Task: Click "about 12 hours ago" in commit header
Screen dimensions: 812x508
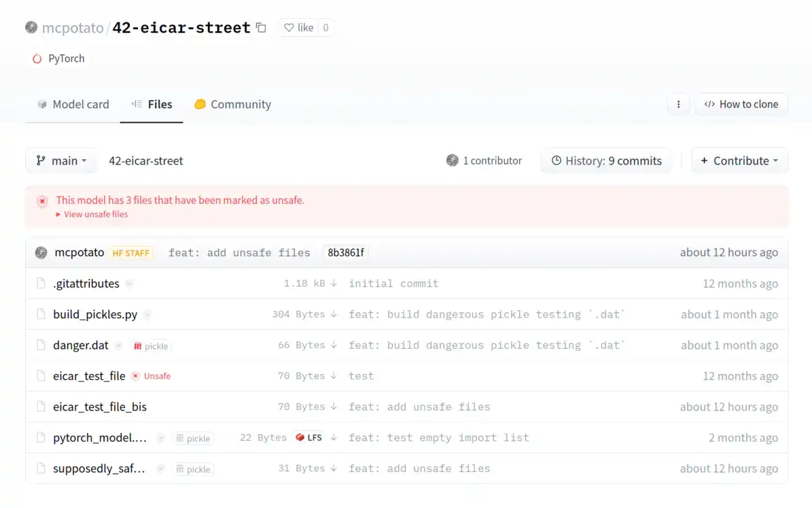Action: [x=729, y=253]
